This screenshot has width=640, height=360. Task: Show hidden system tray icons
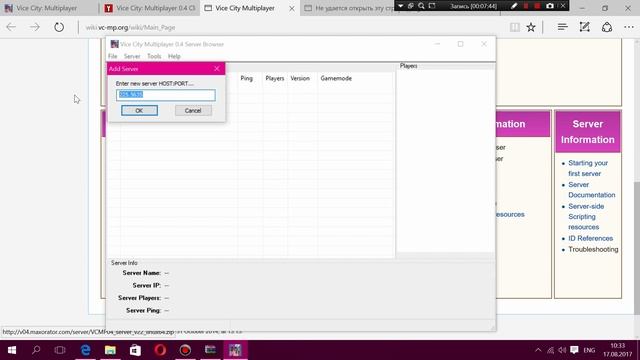[538, 350]
